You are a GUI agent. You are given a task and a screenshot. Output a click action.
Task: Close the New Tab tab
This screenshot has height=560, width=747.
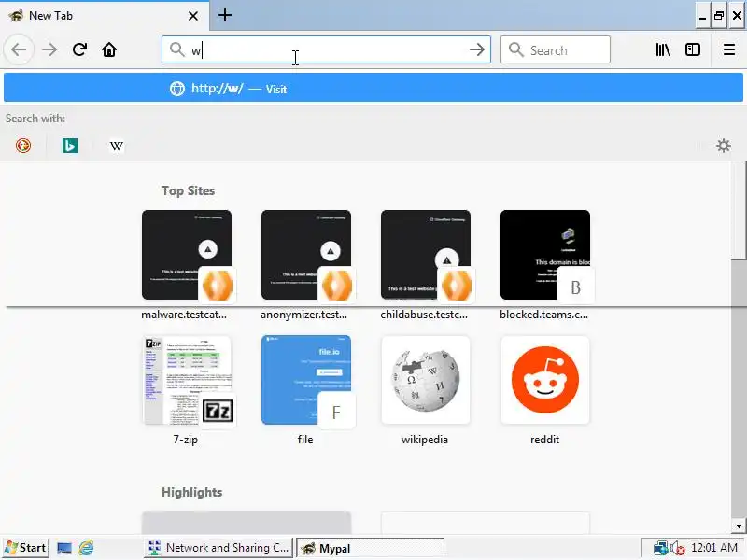pos(193,16)
